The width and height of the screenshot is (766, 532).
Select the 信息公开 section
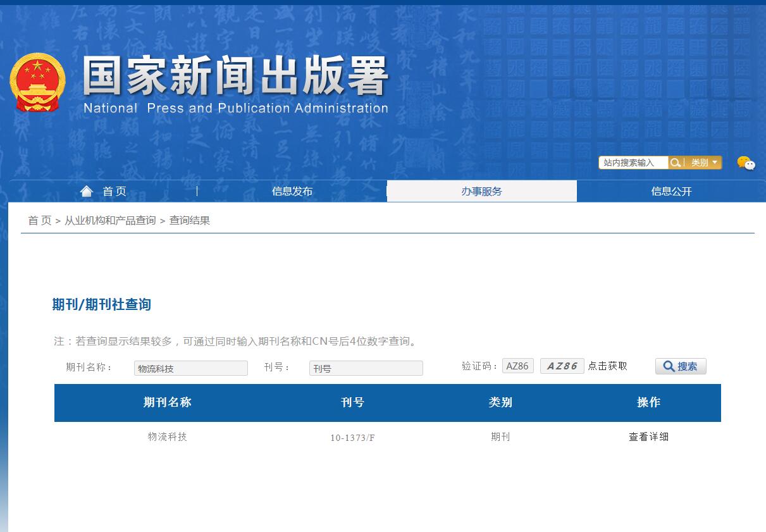tap(670, 191)
